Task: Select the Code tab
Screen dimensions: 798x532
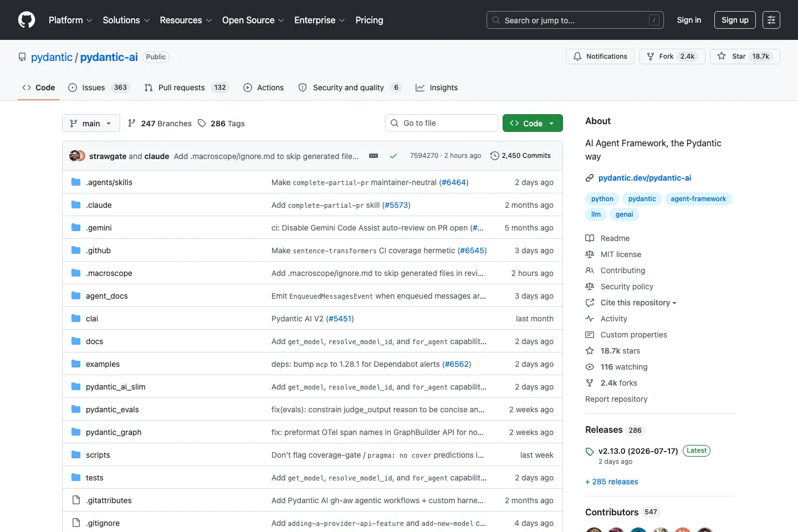Action: (x=38, y=88)
